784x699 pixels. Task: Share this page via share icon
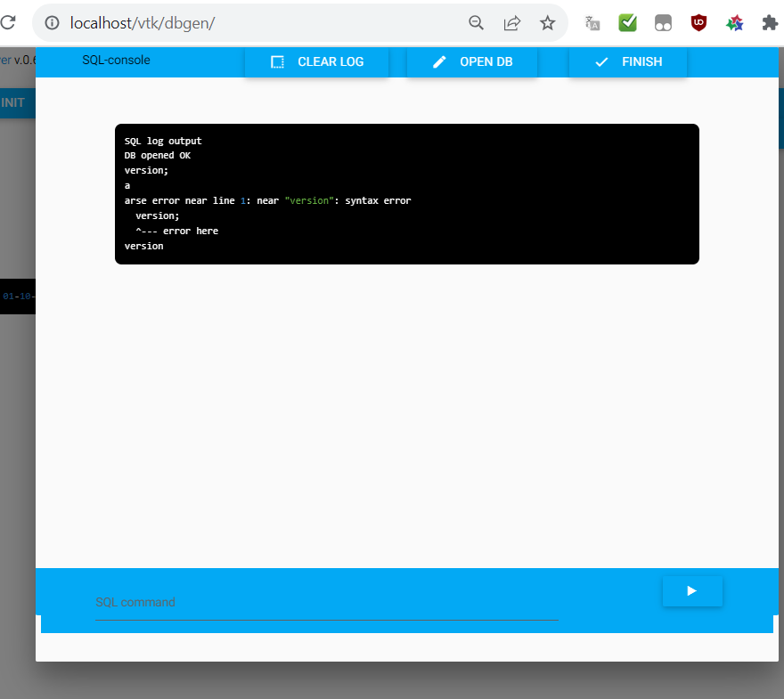(x=512, y=23)
